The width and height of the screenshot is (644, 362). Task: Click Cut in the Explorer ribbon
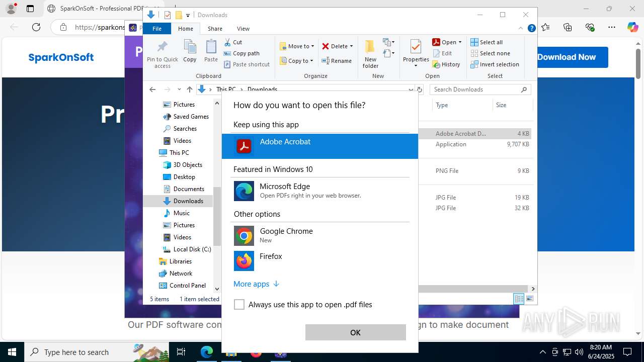233,42
